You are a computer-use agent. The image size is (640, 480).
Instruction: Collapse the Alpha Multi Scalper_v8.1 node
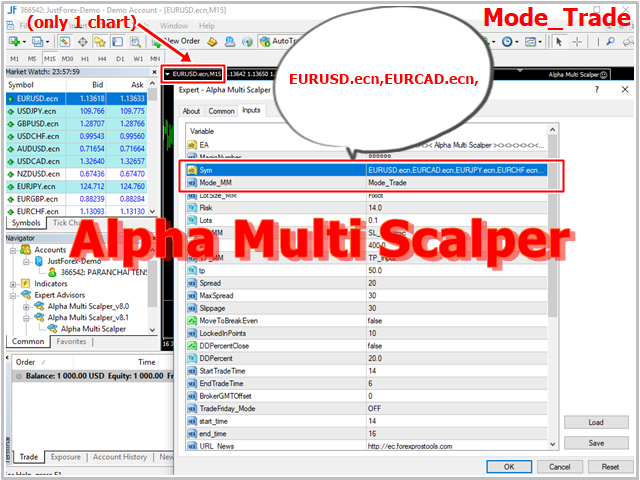pos(26,318)
